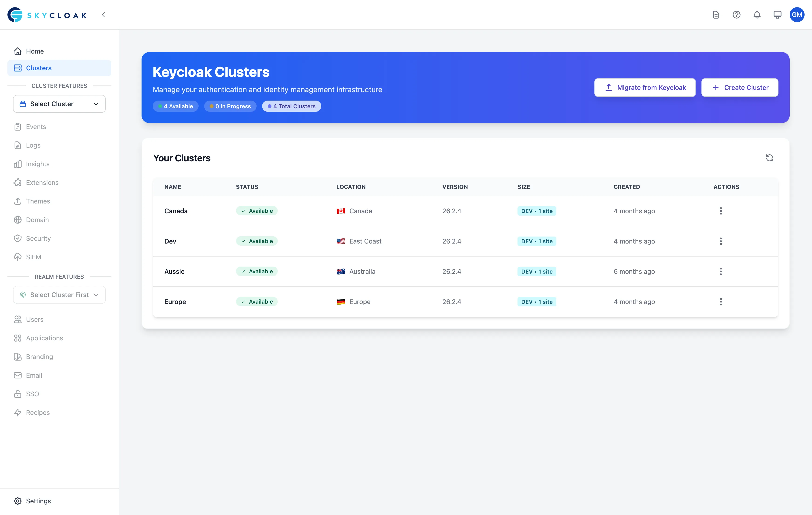812x515 pixels.
Task: Open the SIEM feature in the sidebar
Action: 33,257
